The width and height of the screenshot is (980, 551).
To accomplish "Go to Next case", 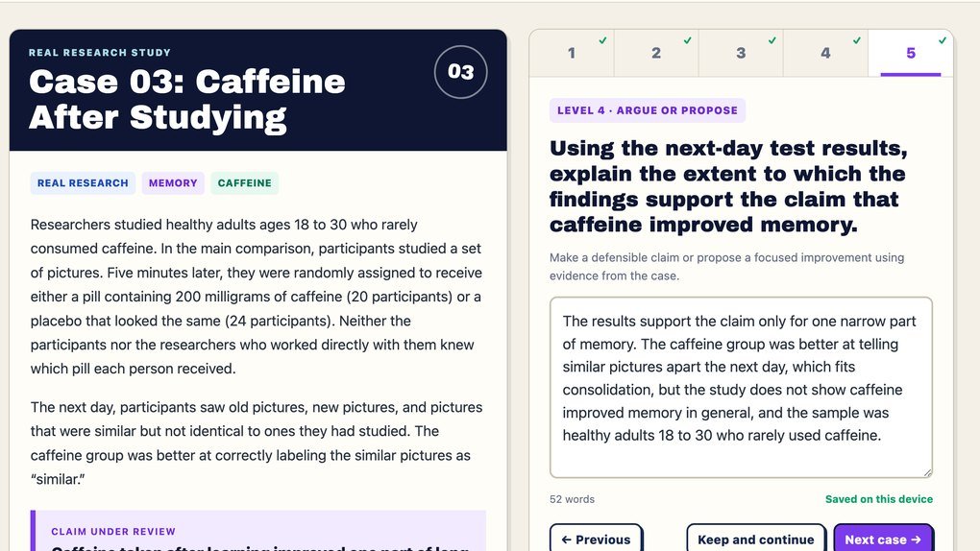I will (883, 539).
